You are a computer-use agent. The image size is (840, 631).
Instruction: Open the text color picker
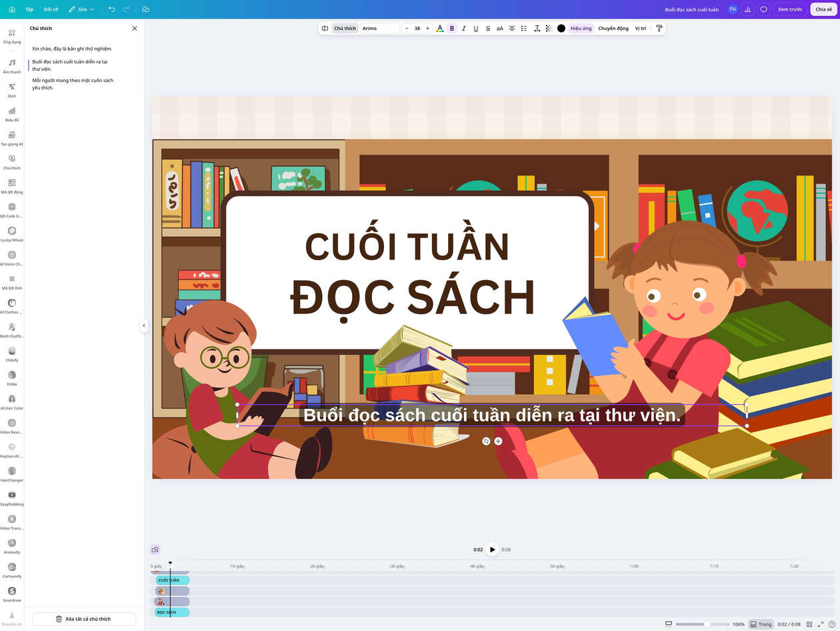439,29
